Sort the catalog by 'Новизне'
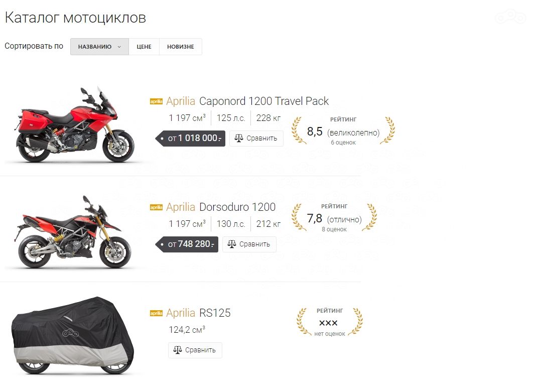The height and width of the screenshot is (392, 536). coord(181,47)
